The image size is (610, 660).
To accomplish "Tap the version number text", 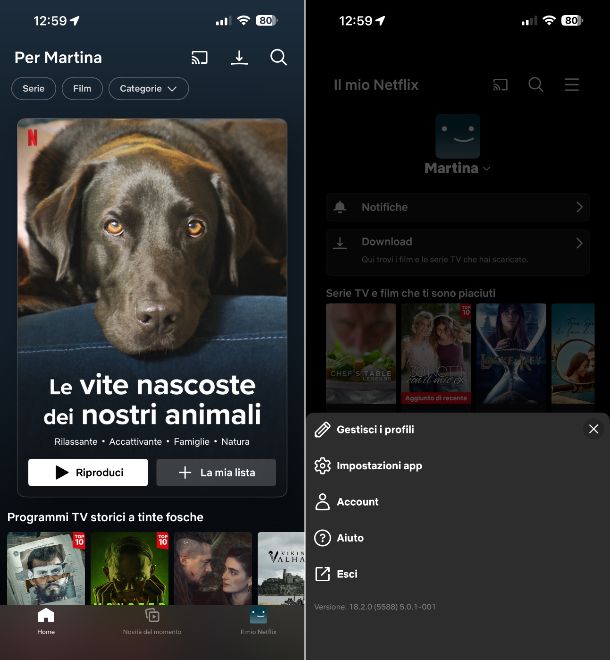I will tap(375, 607).
